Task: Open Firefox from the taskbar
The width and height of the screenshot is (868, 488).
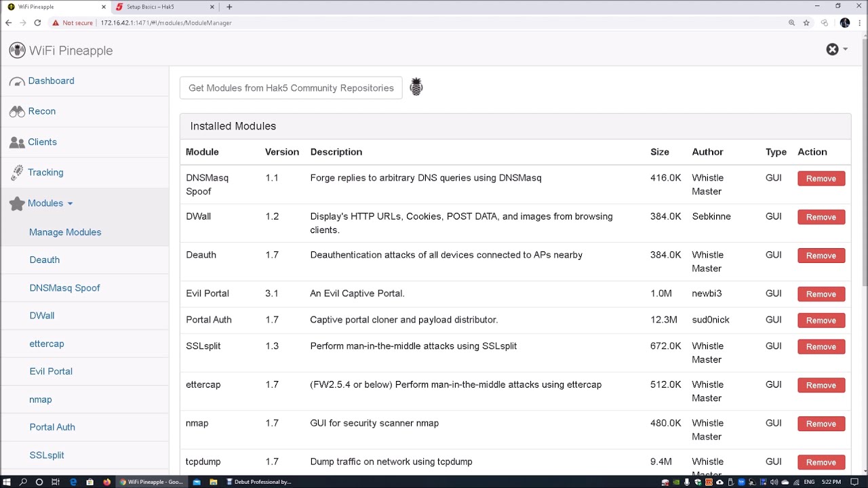Action: 106,482
